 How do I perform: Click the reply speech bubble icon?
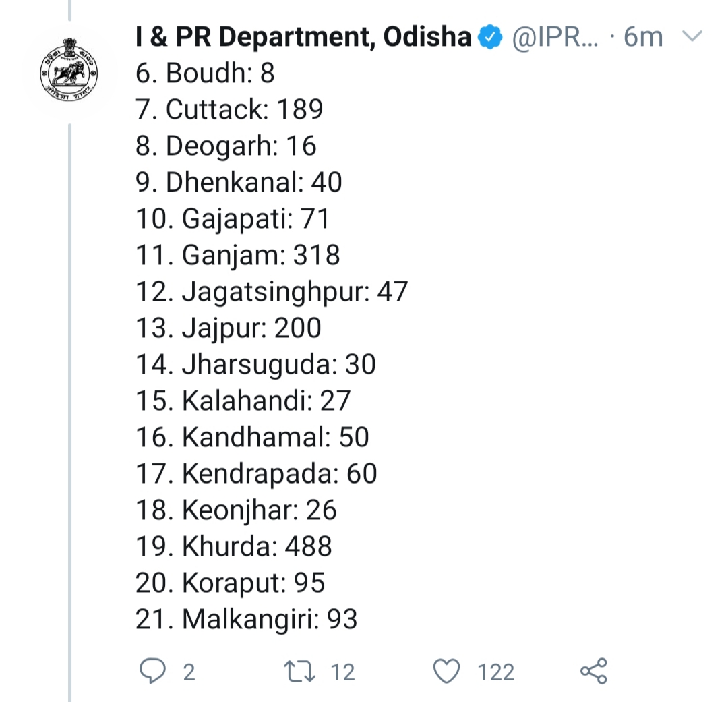152,671
